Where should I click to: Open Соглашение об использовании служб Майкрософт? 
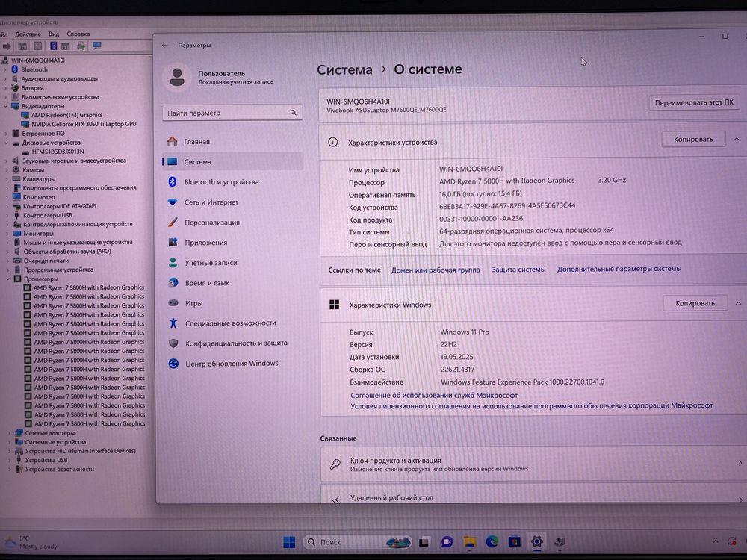pos(433,395)
